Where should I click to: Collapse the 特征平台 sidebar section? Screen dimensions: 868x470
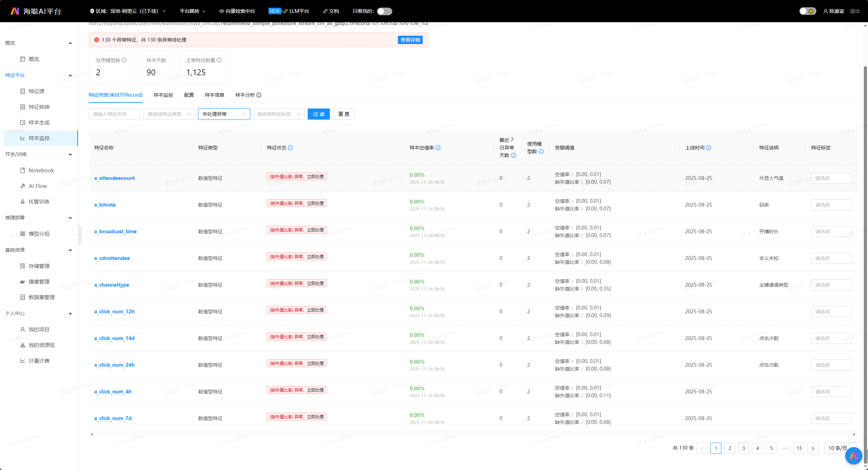point(70,75)
